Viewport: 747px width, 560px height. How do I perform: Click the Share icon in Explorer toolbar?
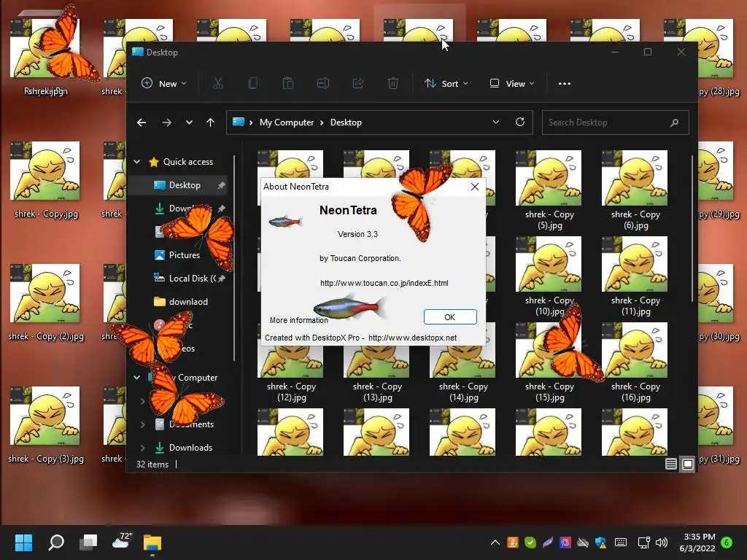click(357, 83)
